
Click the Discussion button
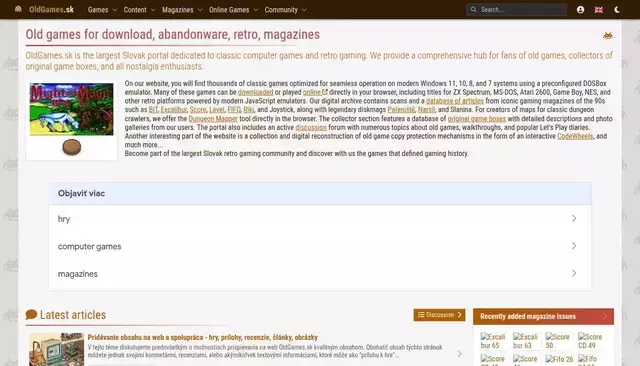click(x=439, y=315)
